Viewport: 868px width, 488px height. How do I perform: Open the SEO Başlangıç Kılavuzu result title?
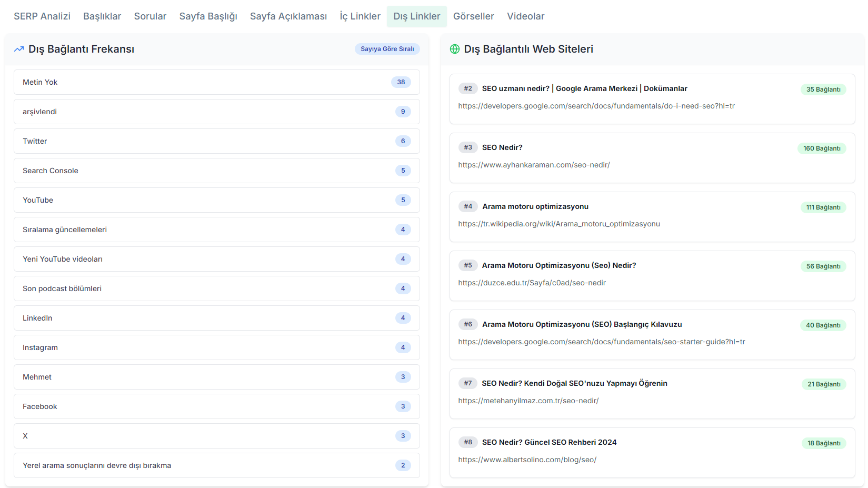[582, 324]
